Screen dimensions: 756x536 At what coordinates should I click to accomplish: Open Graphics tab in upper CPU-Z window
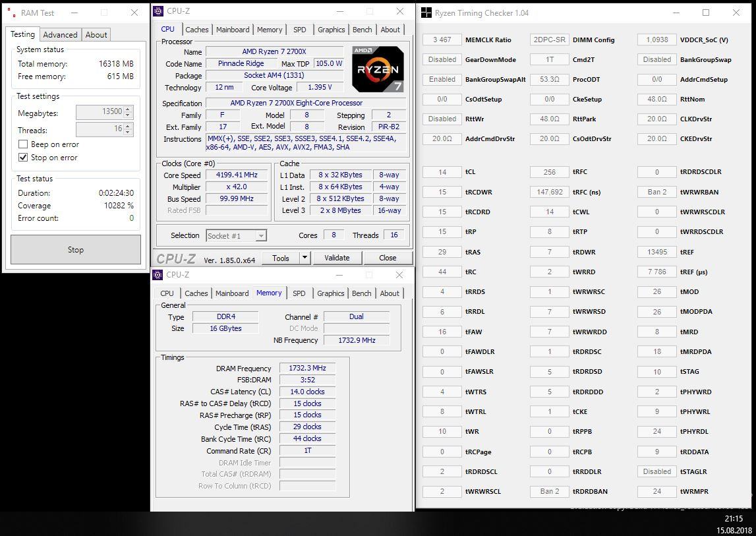(332, 30)
